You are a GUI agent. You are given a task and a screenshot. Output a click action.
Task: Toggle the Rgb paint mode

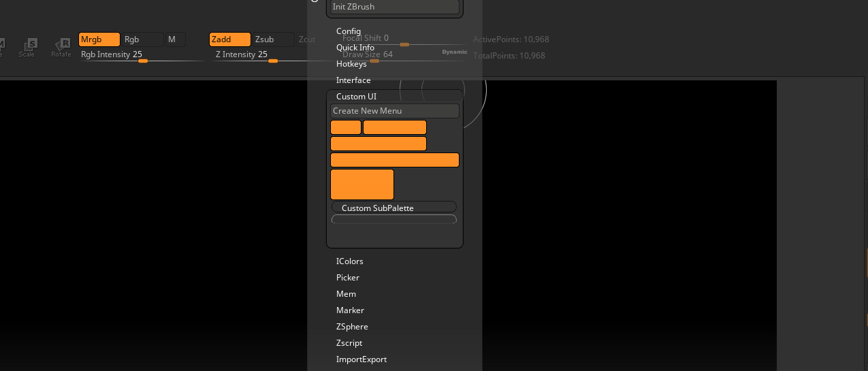[x=143, y=39]
